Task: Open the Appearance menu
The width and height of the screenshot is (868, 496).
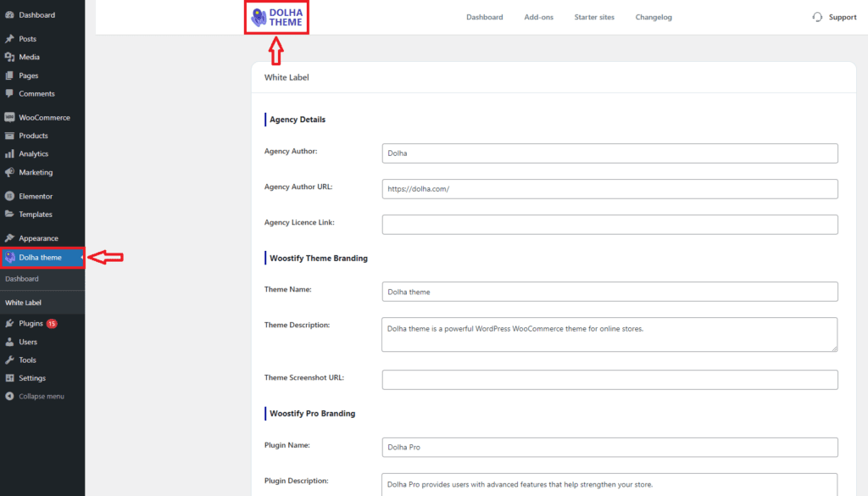Action: (x=38, y=238)
